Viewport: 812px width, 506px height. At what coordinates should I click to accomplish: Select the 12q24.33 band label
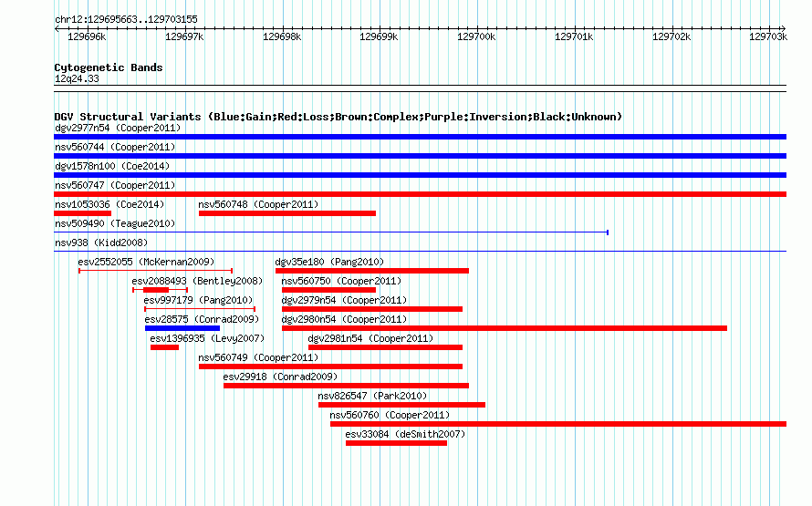click(x=77, y=78)
